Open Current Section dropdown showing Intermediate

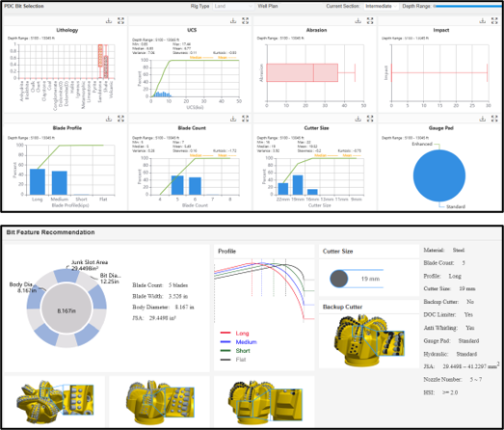[381, 6]
